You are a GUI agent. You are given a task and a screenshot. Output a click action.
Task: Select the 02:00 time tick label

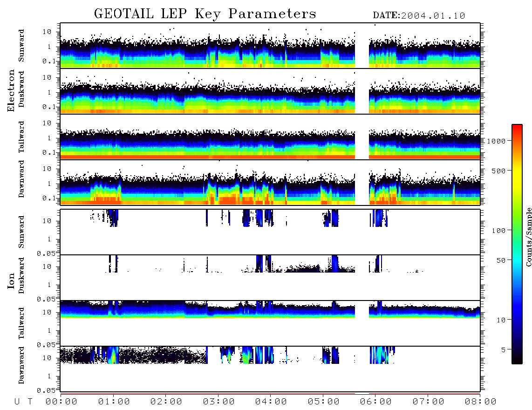tap(166, 402)
